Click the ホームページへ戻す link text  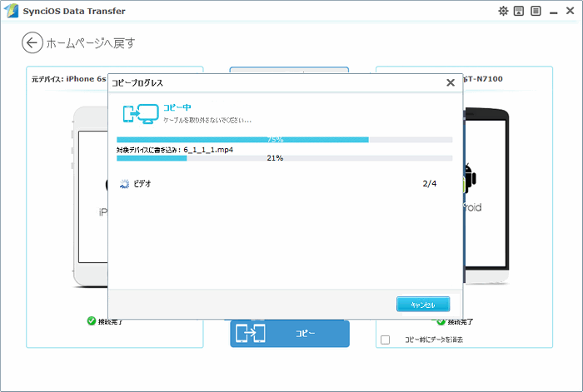(91, 43)
